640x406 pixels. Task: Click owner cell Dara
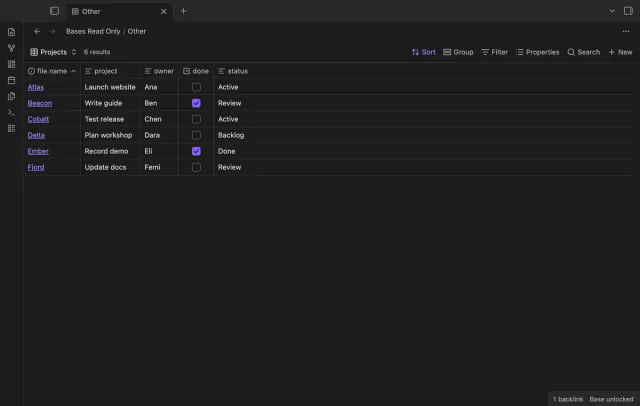159,135
